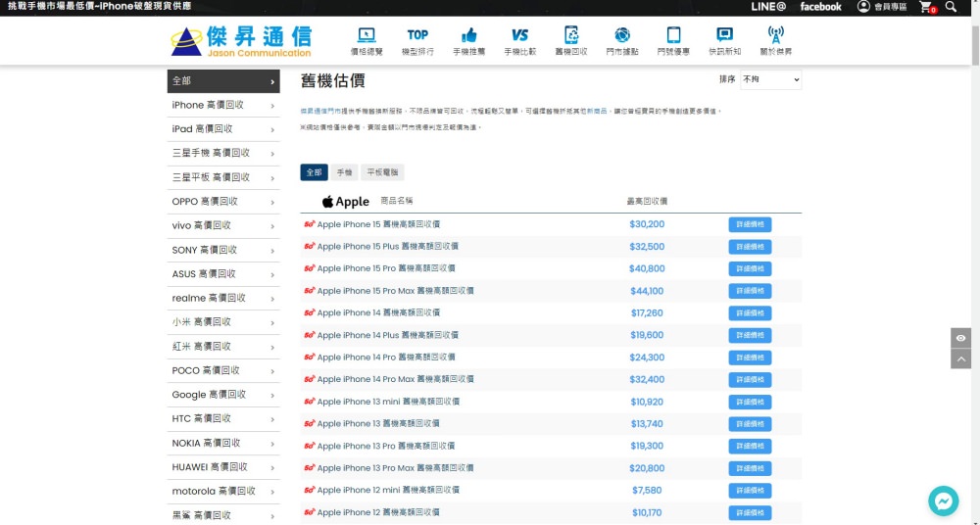The width and height of the screenshot is (980, 525).
Task: Select the 手機 filter tab
Action: click(x=344, y=172)
